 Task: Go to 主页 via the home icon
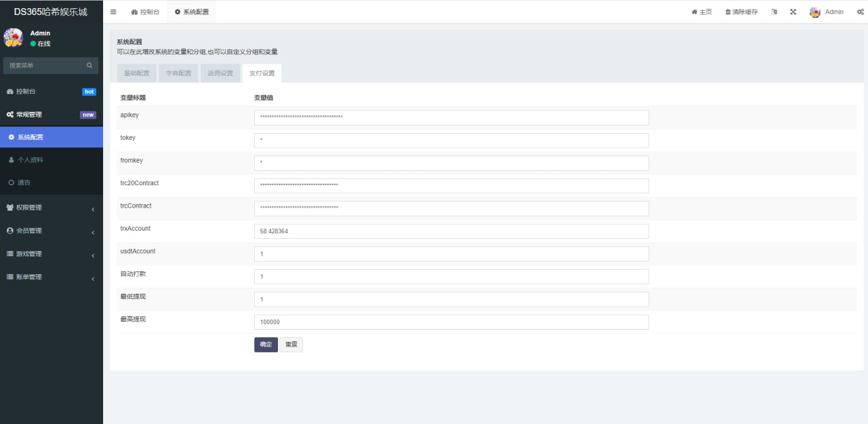694,12
